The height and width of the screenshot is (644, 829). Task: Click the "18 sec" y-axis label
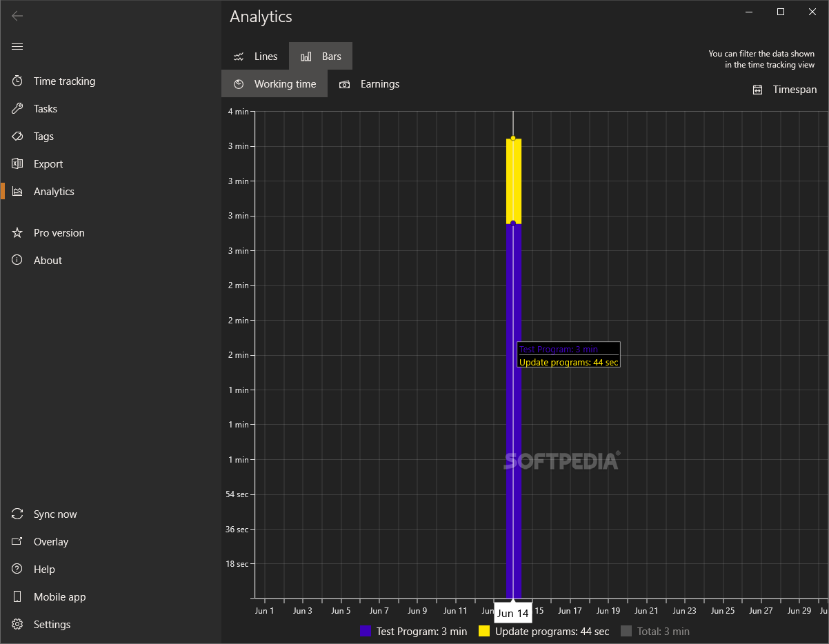click(237, 564)
